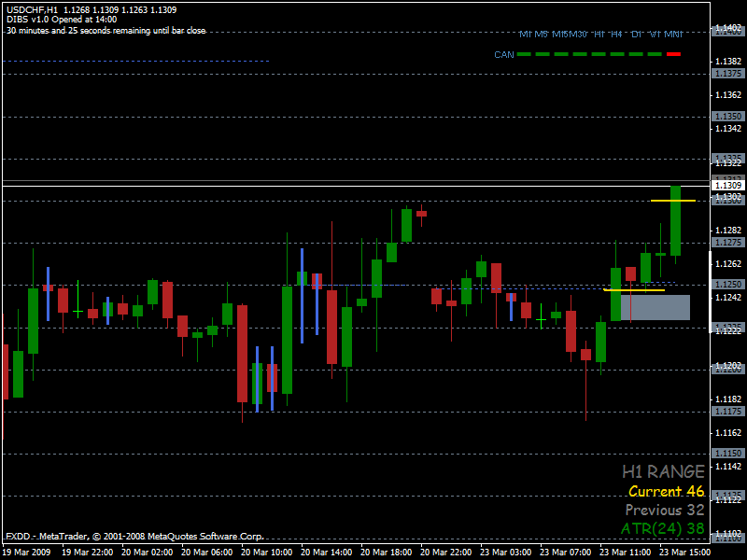Viewport: 747px width, 560px height.
Task: Click the 1.1262 price scale label
Action: point(728,264)
